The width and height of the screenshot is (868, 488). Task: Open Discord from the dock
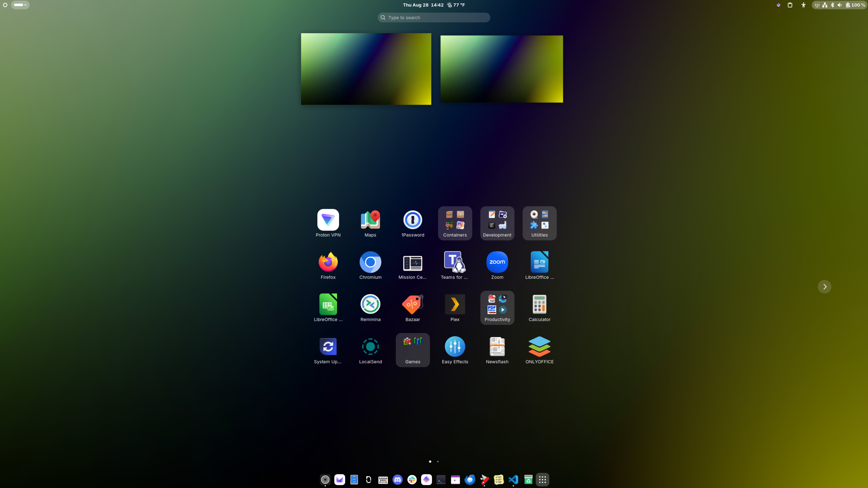[x=397, y=480]
